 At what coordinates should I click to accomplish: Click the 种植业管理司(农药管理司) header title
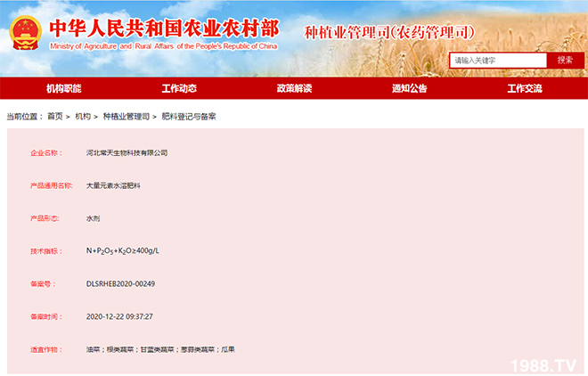pos(389,33)
